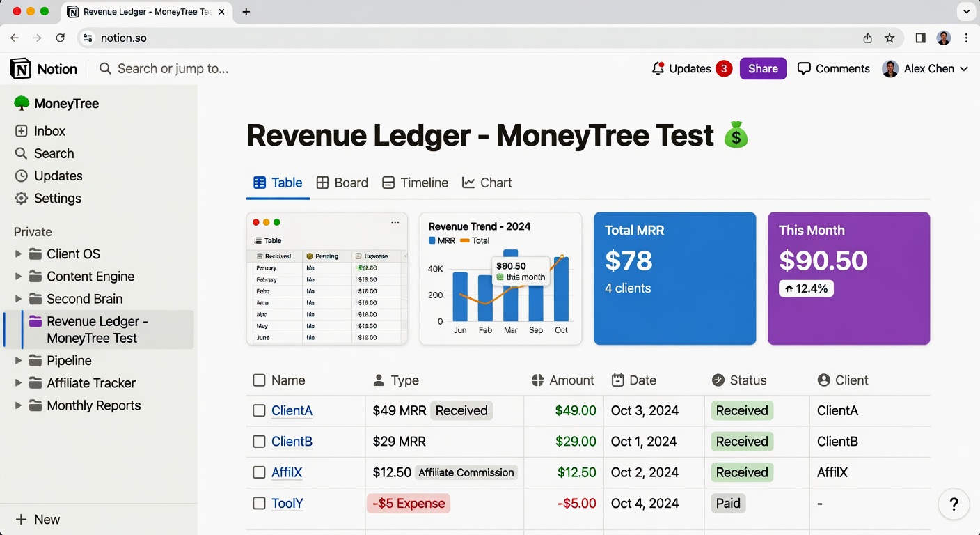This screenshot has width=980, height=535.
Task: Check the ClientA row checkbox
Action: (259, 411)
